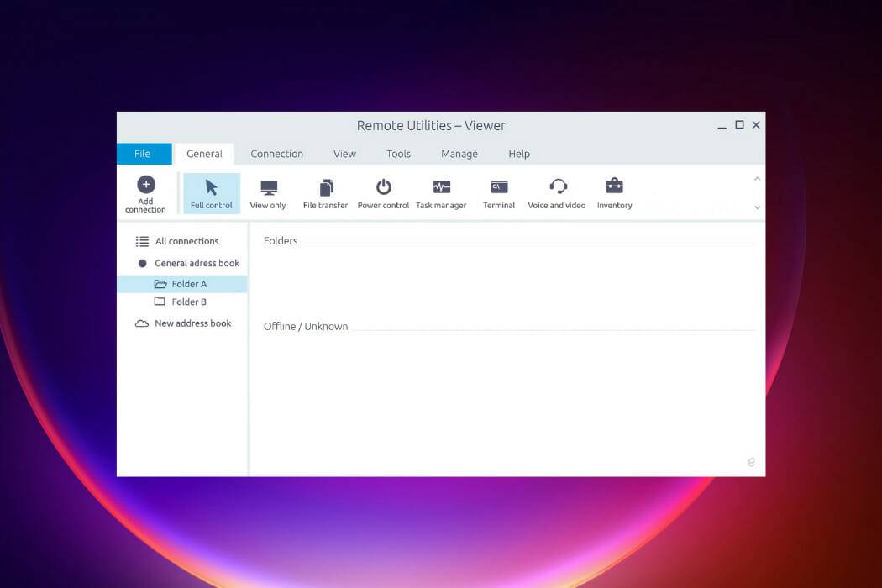This screenshot has height=588, width=882.
Task: Open New address book
Action: click(x=192, y=323)
